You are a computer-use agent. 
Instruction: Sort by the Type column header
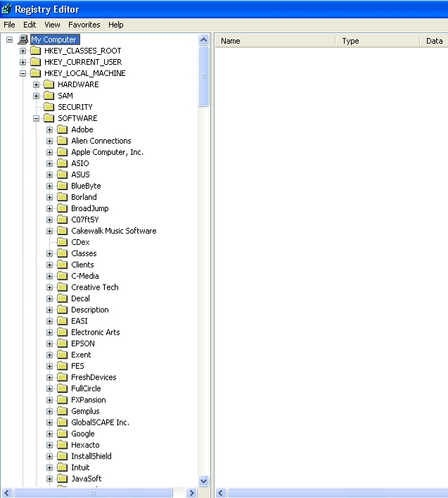pyautogui.click(x=378, y=41)
